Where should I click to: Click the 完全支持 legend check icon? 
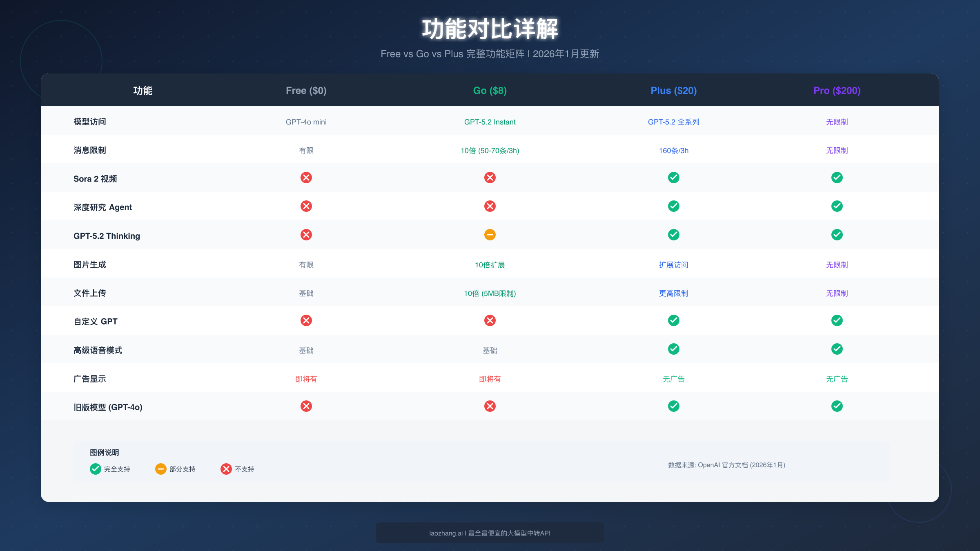(95, 469)
